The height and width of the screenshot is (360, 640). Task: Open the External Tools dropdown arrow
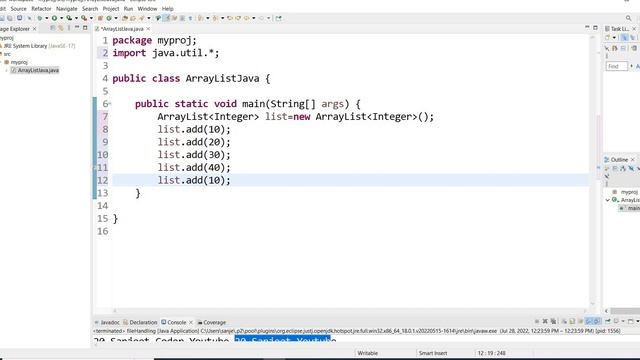[91, 18]
